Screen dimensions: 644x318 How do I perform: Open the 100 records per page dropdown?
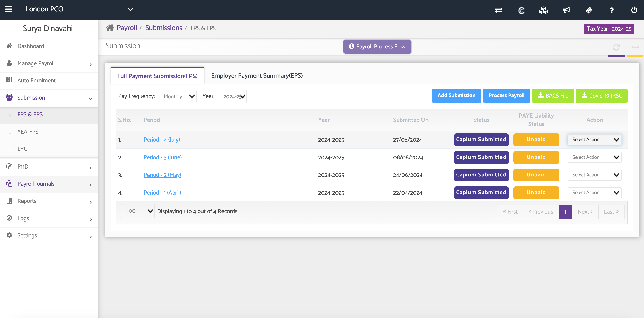(138, 211)
